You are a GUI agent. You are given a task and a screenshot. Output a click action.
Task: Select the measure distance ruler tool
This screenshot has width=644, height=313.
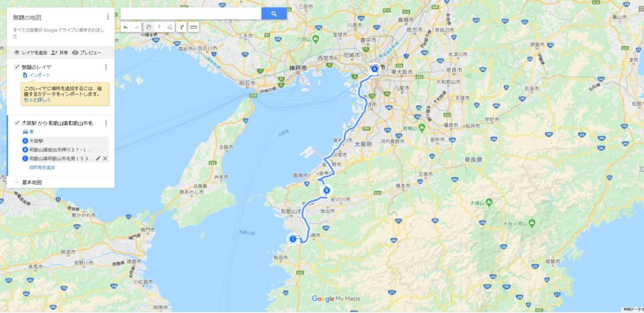tap(194, 27)
